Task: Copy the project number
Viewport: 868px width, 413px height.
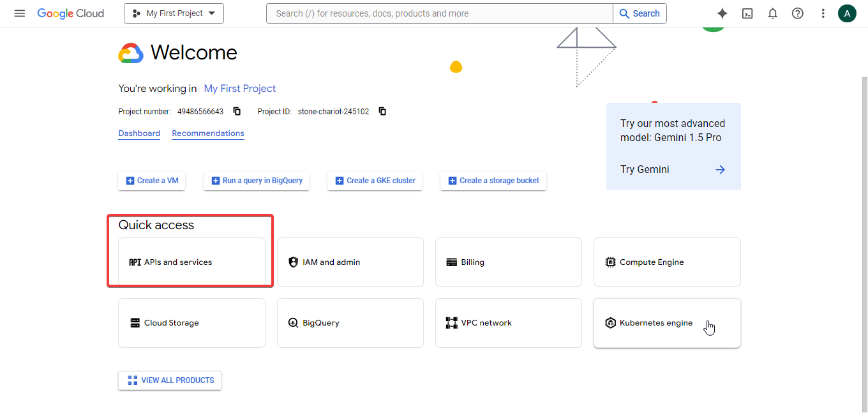Action: tap(237, 111)
